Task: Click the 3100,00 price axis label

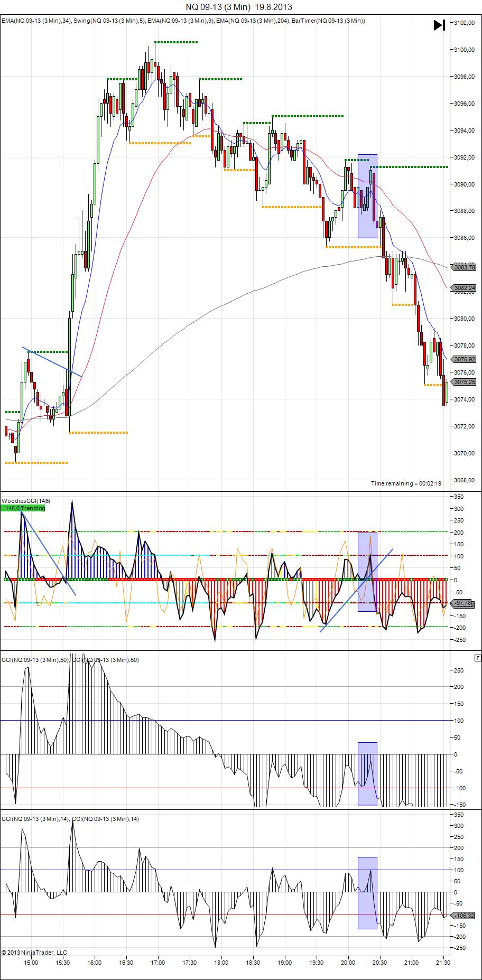Action: (x=465, y=50)
